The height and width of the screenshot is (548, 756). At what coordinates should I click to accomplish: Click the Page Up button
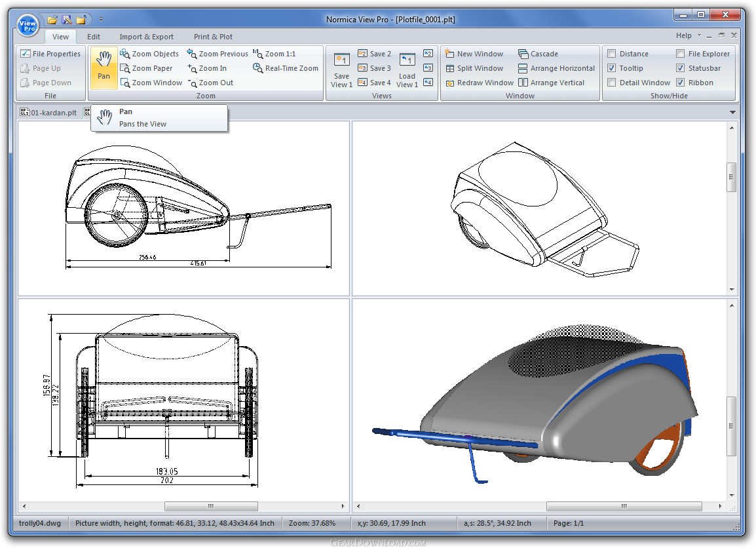coord(41,68)
